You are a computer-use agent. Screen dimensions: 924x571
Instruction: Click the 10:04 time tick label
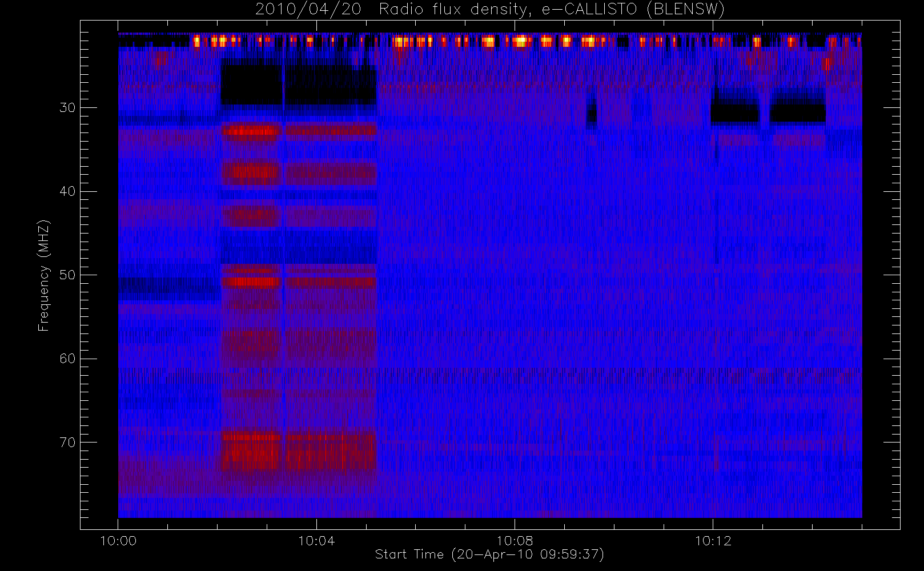pyautogui.click(x=316, y=541)
